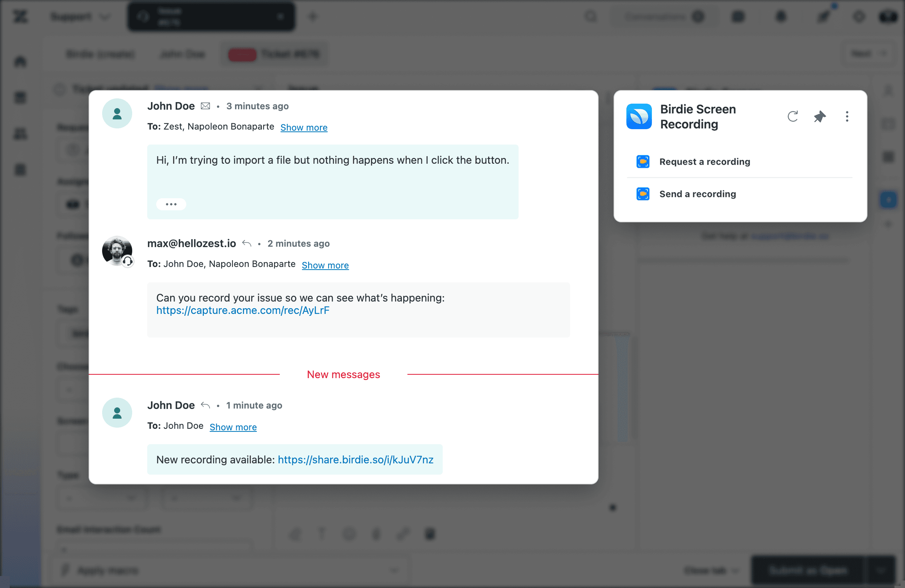Click the Next ticket button
905x588 pixels.
pos(869,54)
